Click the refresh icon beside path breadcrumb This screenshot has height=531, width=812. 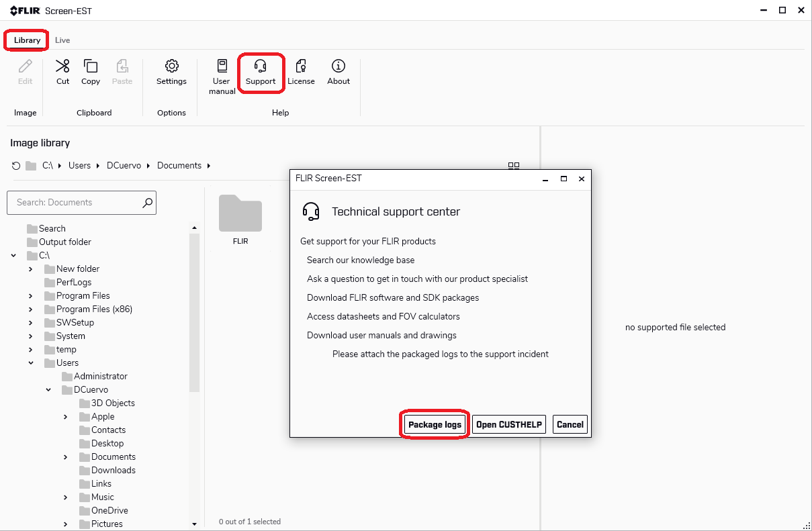pyautogui.click(x=16, y=166)
